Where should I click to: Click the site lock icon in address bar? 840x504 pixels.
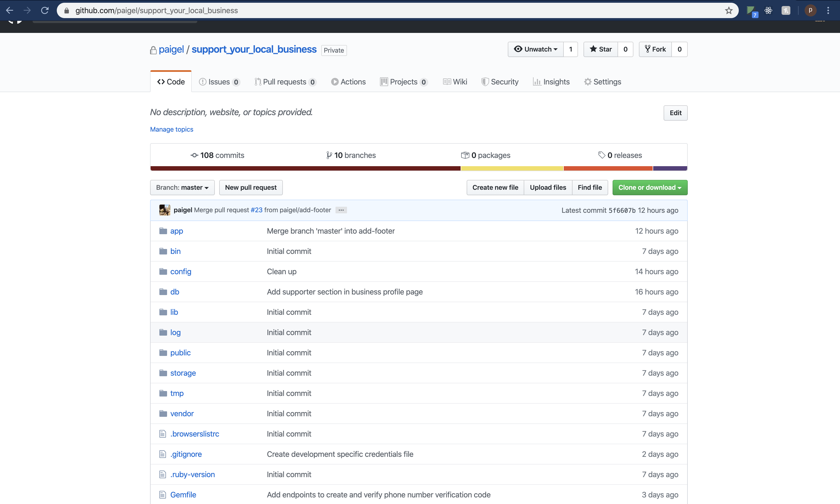coord(67,10)
